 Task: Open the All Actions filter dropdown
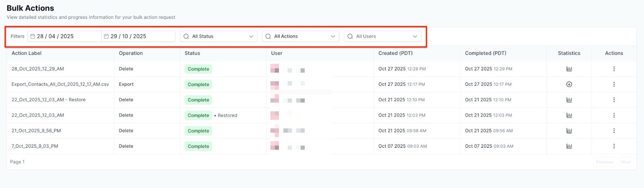(301, 36)
